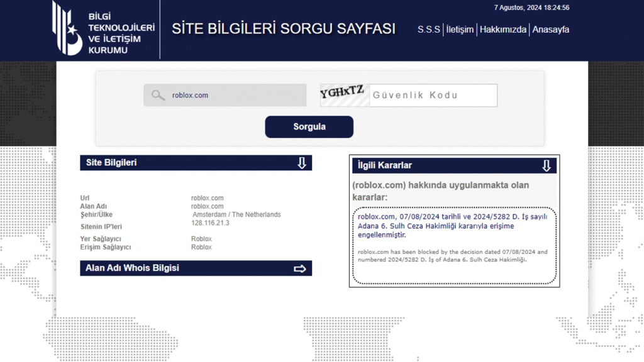Click the Site Bilgileri header title
The image size is (644, 362).
point(111,163)
